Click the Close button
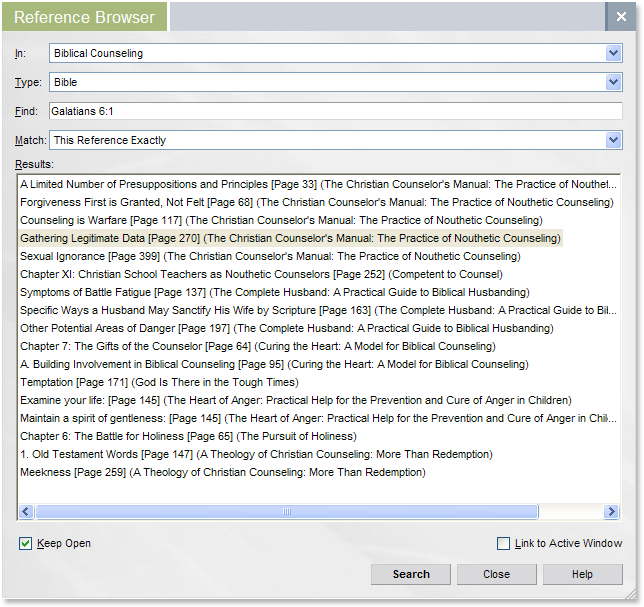 (x=496, y=574)
